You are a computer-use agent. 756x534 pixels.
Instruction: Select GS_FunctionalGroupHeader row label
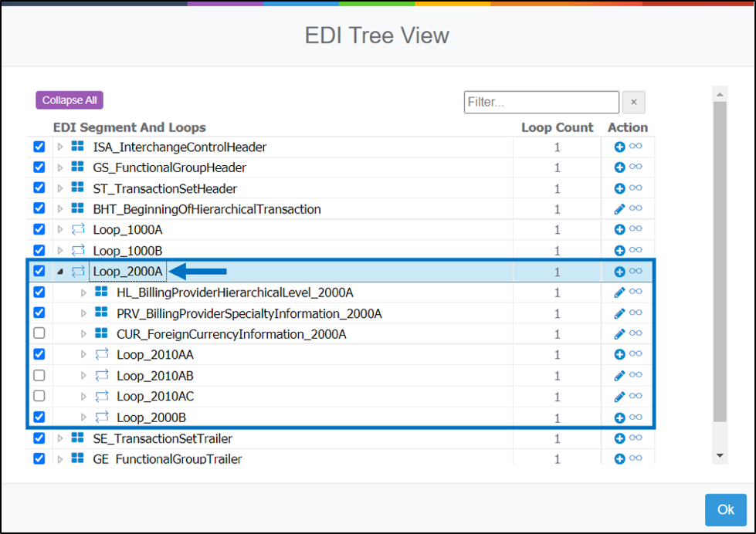[x=170, y=167]
